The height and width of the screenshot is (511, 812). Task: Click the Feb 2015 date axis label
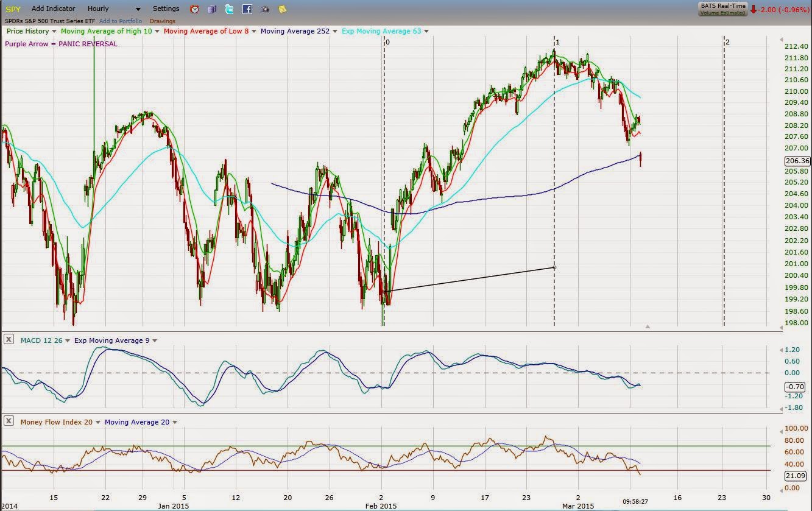(381, 507)
